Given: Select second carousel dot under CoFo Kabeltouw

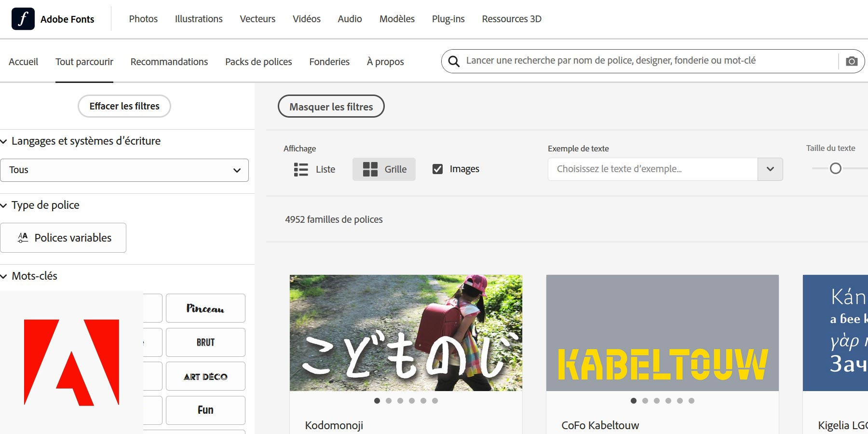Looking at the screenshot, I should click(645, 401).
